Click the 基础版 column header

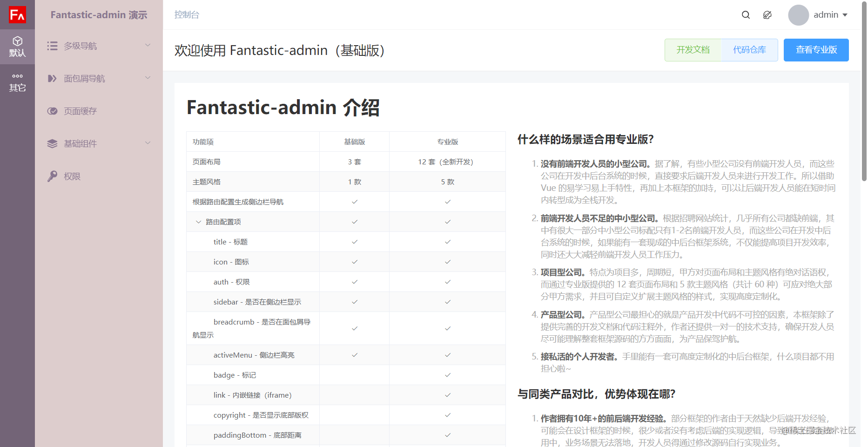[355, 142]
